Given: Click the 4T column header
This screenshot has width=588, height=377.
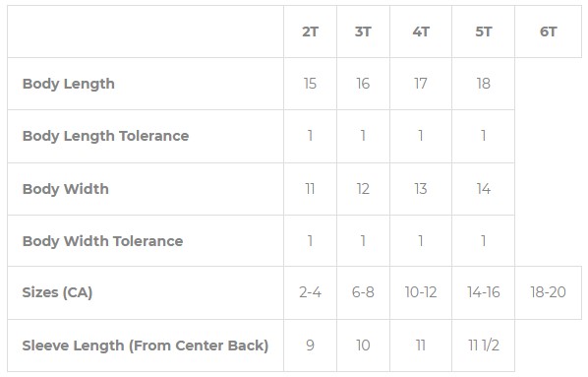Looking at the screenshot, I should pos(421,31).
